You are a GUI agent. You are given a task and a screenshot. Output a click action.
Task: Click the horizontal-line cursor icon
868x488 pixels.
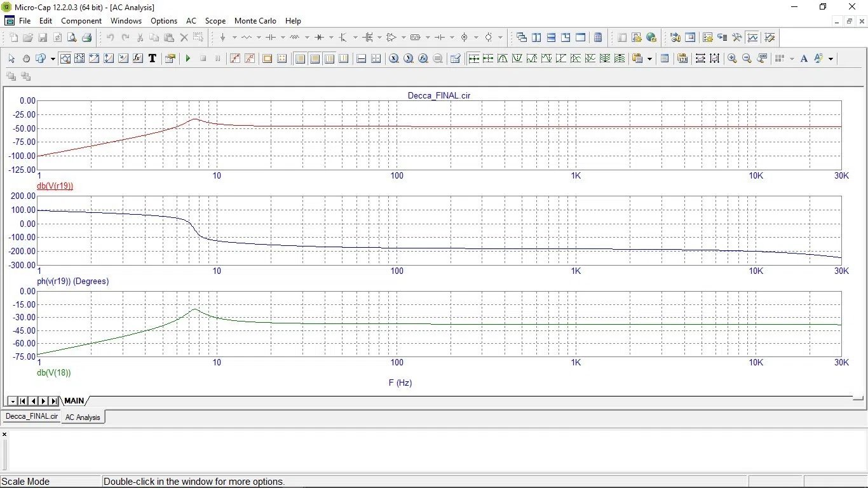(x=361, y=58)
